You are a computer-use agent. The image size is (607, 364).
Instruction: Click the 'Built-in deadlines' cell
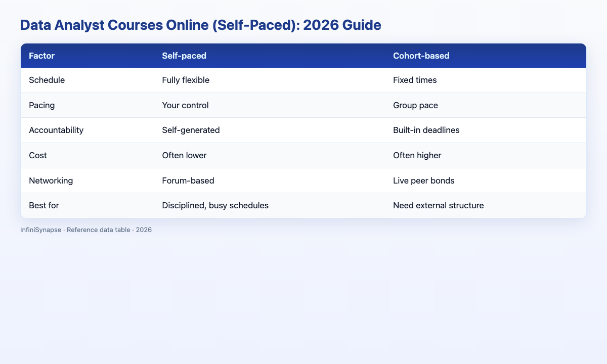coord(426,130)
